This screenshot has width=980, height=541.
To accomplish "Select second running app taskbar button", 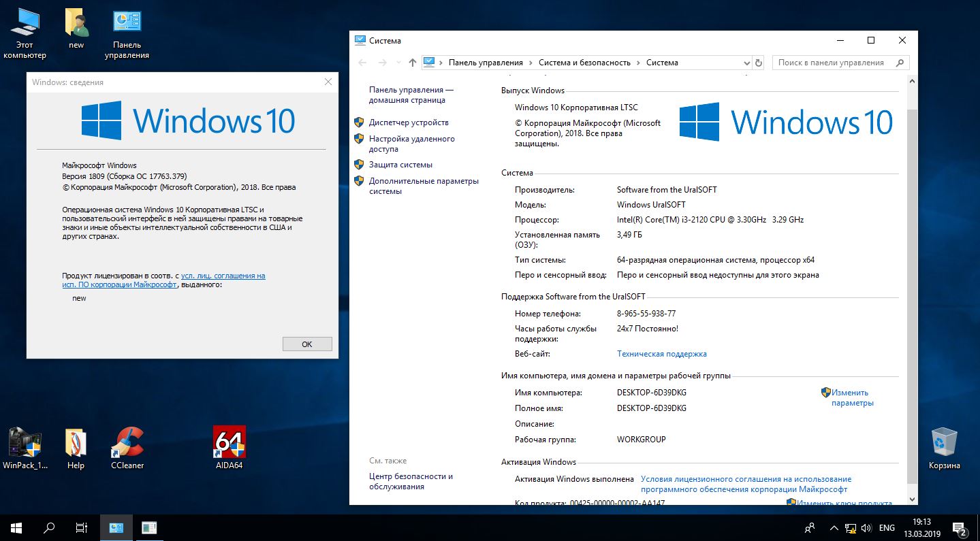I will 149,527.
